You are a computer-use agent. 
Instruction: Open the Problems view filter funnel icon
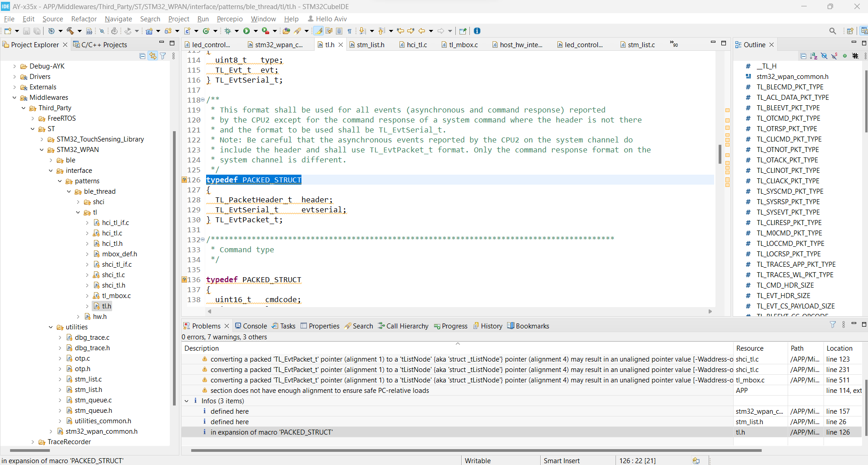[x=833, y=325]
